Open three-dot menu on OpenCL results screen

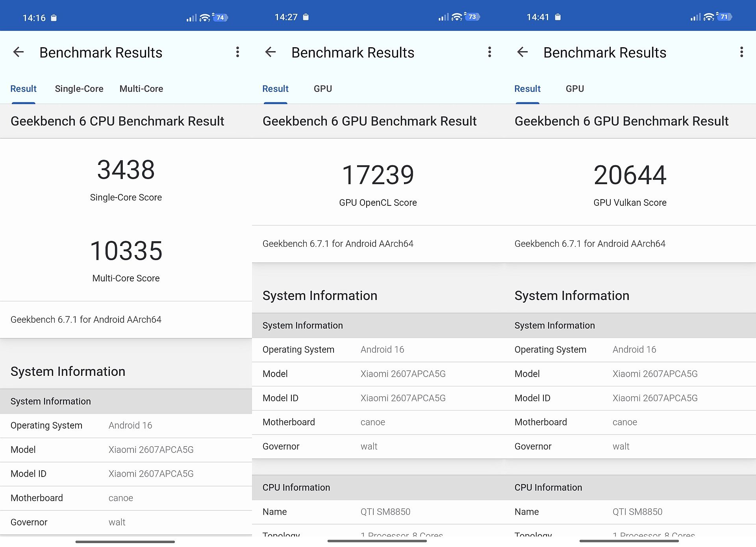click(489, 52)
